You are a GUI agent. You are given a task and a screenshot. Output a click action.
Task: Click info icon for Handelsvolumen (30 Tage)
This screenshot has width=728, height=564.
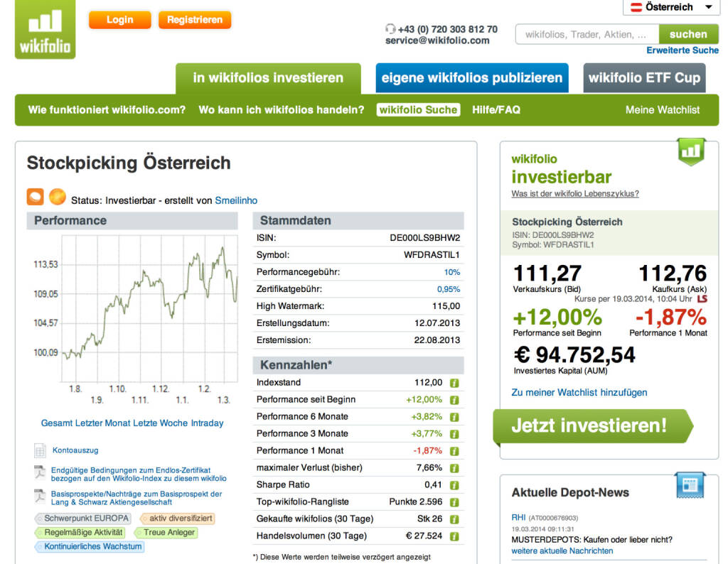pos(455,536)
